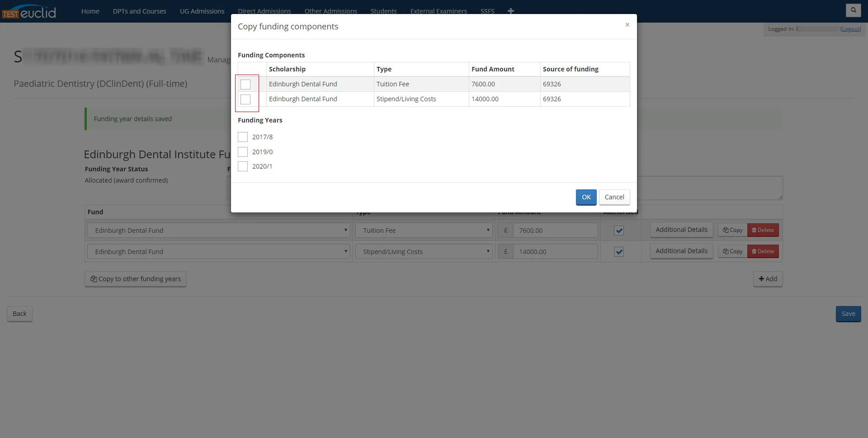
Task: Open the search using the magnifier icon
Action: point(854,10)
